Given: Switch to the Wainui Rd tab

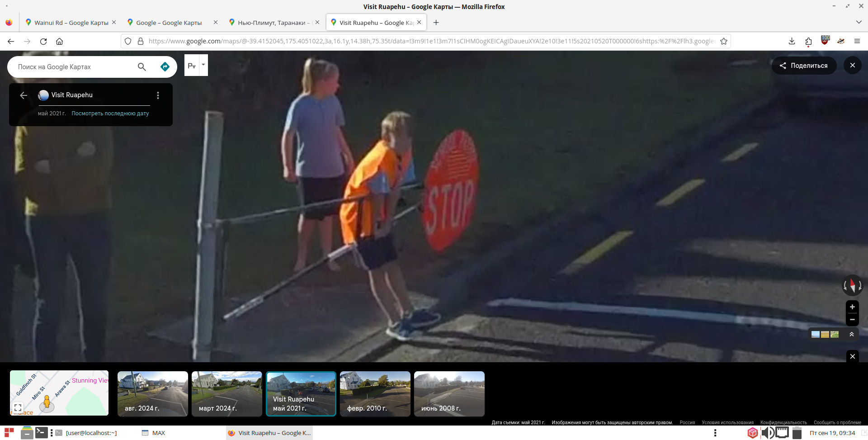Looking at the screenshot, I should pos(71,23).
